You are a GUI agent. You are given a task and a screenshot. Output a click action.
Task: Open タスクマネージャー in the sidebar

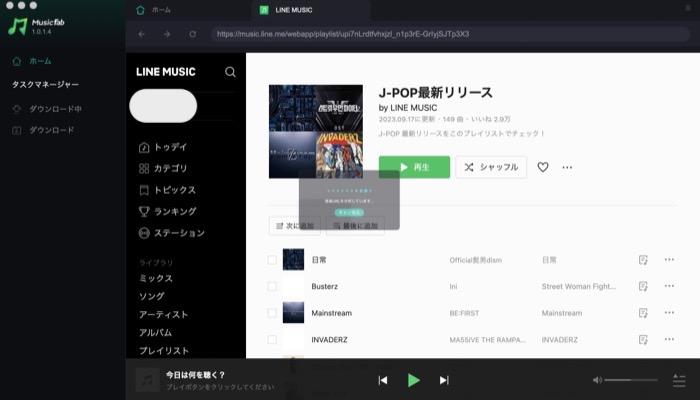(x=45, y=84)
